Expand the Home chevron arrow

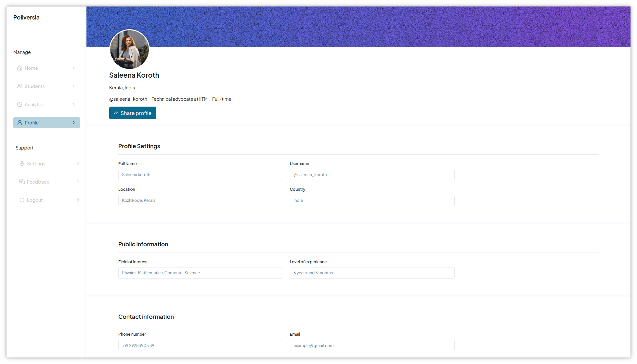click(x=74, y=68)
